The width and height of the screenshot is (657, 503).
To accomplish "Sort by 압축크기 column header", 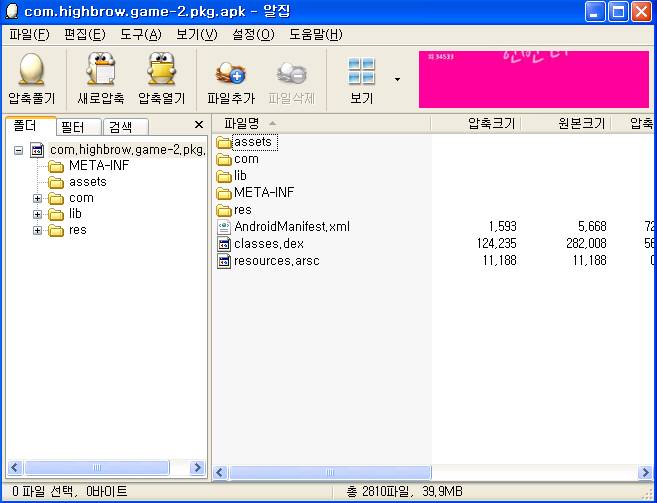I will point(476,123).
